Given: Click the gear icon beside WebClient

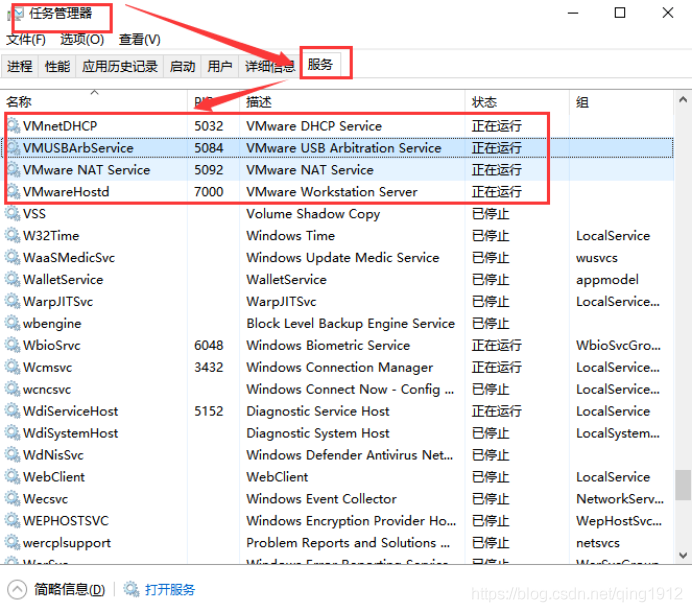Looking at the screenshot, I should [13, 477].
